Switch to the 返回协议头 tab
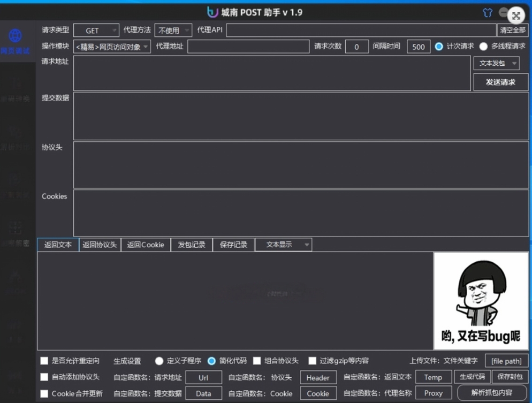Viewport: 532px width, 403px height. click(x=100, y=245)
